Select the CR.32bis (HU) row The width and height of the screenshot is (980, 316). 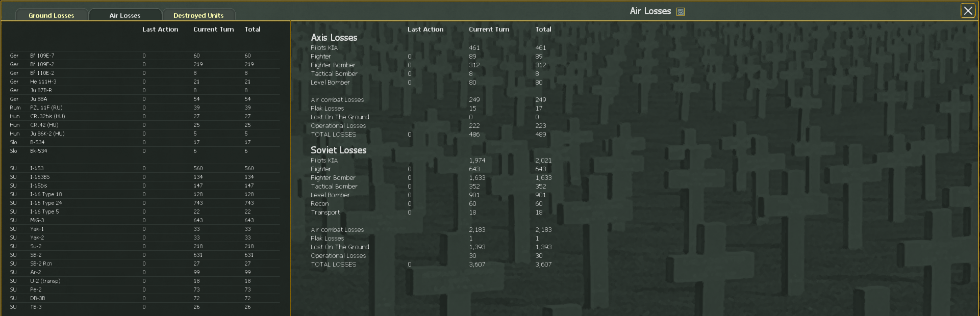click(144, 116)
